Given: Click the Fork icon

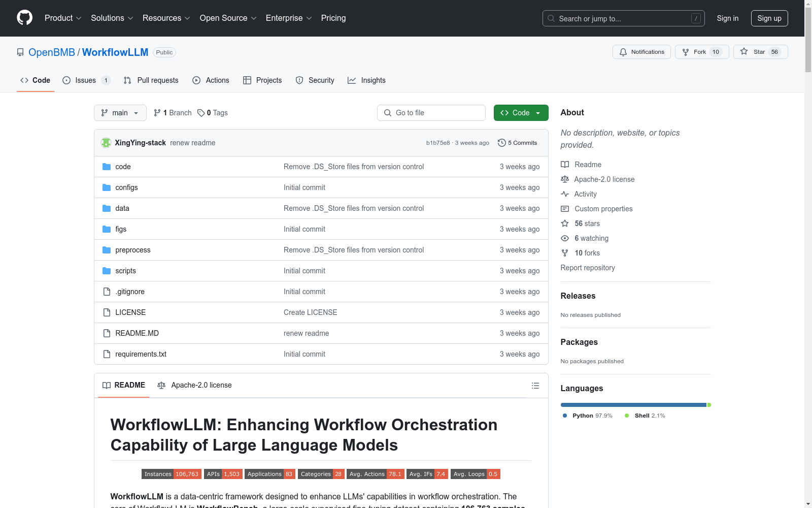Looking at the screenshot, I should 686,52.
